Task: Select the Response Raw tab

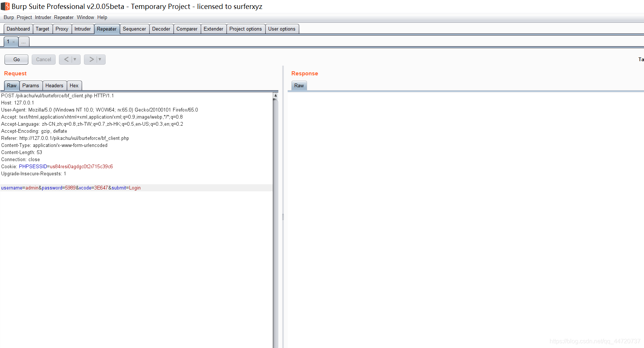Action: tap(299, 85)
